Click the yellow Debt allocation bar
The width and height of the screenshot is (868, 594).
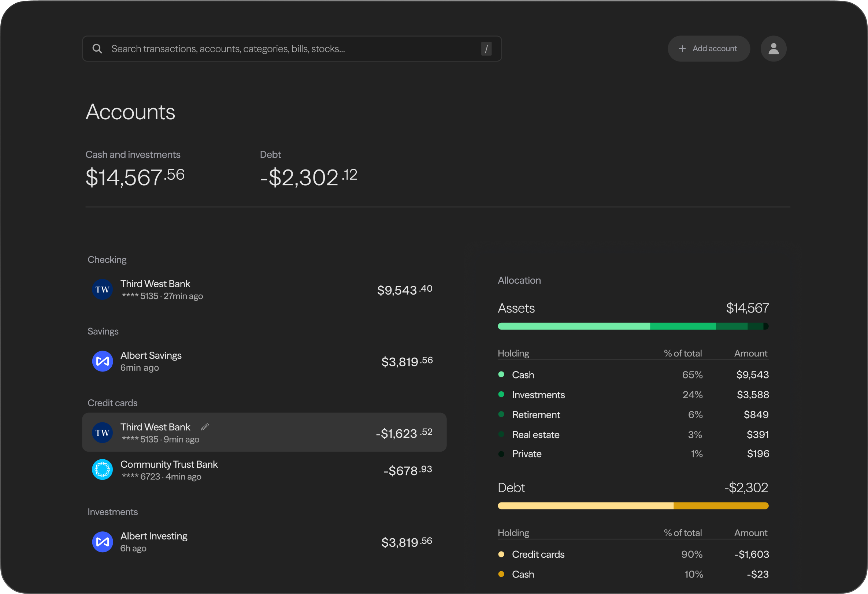[633, 506]
